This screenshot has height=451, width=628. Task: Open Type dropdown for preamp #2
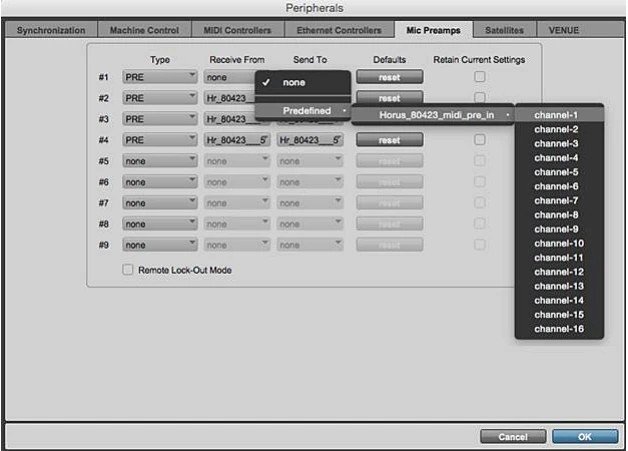[160, 98]
